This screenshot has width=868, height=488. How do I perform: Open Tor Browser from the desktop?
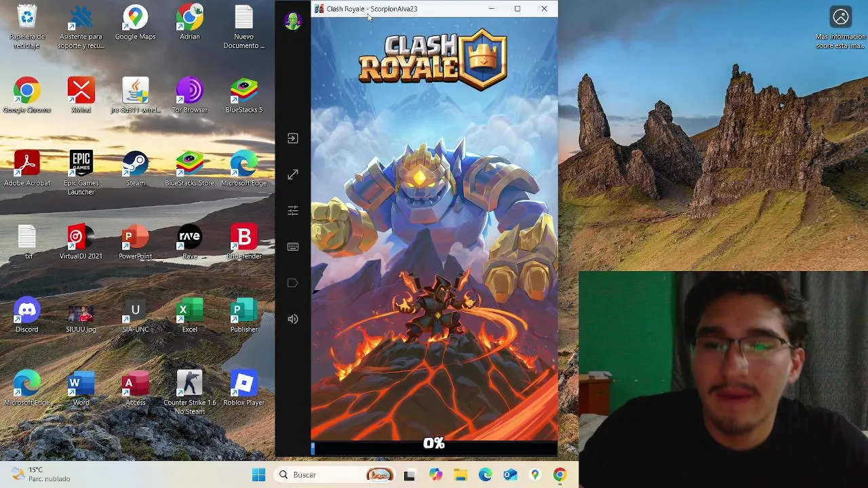tap(190, 96)
